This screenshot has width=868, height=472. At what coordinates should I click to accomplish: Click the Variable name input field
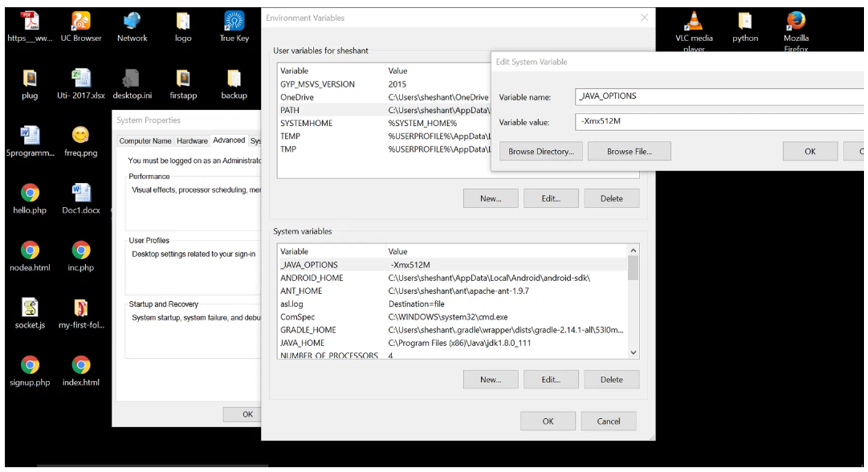[x=720, y=96]
